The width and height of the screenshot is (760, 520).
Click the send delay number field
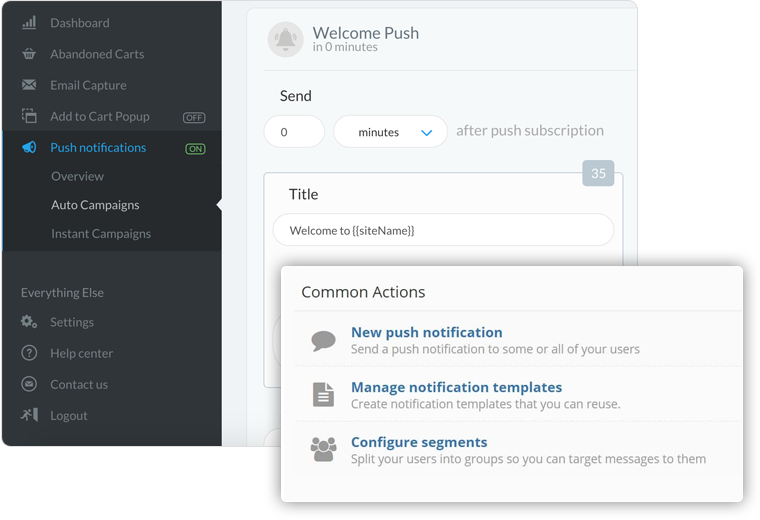pyautogui.click(x=294, y=132)
